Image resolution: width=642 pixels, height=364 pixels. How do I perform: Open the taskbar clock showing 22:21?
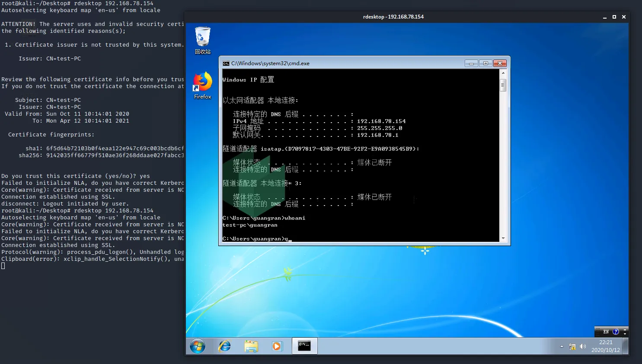pos(606,346)
